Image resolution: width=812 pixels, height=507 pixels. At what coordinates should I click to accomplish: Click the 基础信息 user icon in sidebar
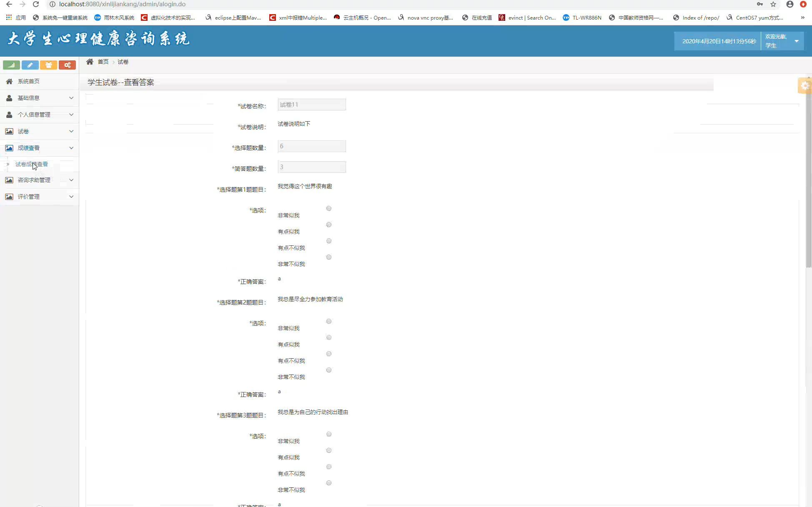point(9,98)
